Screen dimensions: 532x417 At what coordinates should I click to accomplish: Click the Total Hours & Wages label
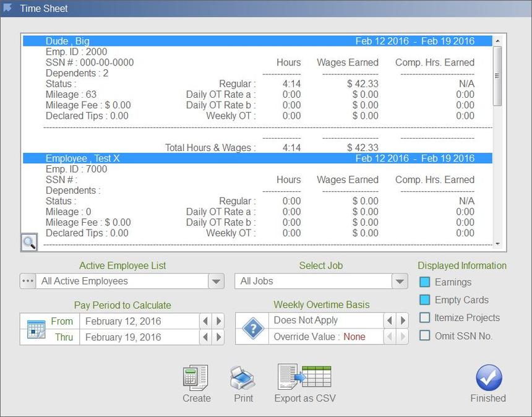click(x=210, y=148)
